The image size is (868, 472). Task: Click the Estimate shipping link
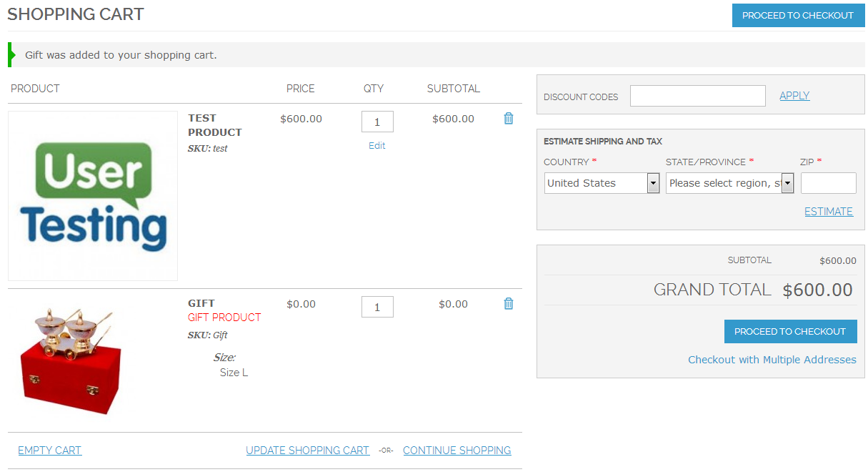click(828, 211)
